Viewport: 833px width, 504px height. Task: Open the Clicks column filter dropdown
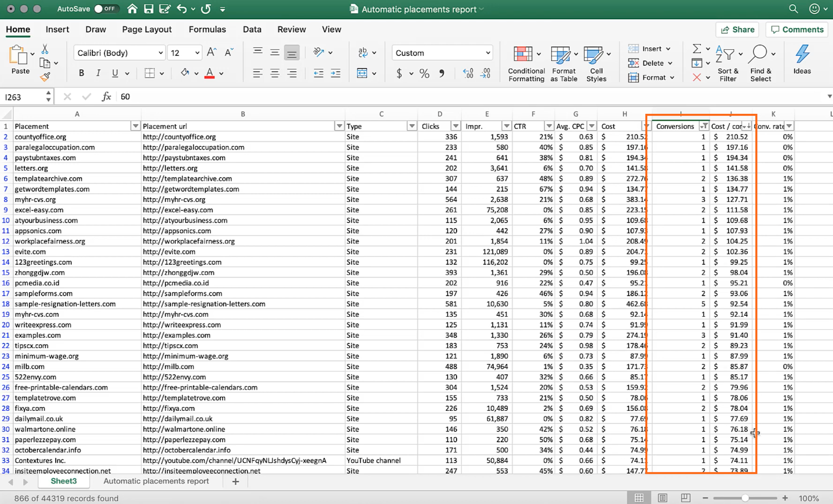pyautogui.click(x=456, y=126)
